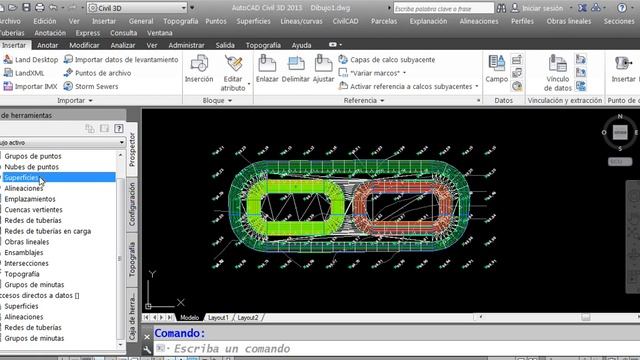Open the help question mark icon in title bar
640x360 pixels.
622,8
